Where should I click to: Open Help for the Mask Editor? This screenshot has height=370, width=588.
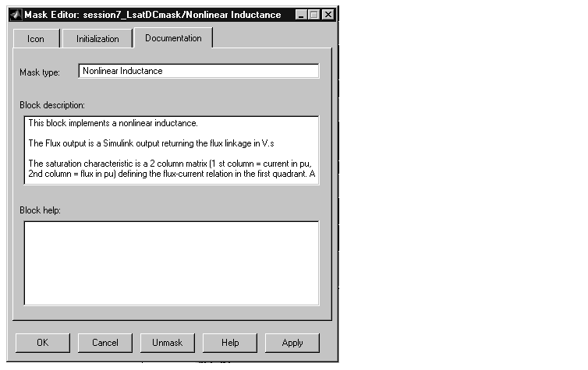[x=230, y=343]
